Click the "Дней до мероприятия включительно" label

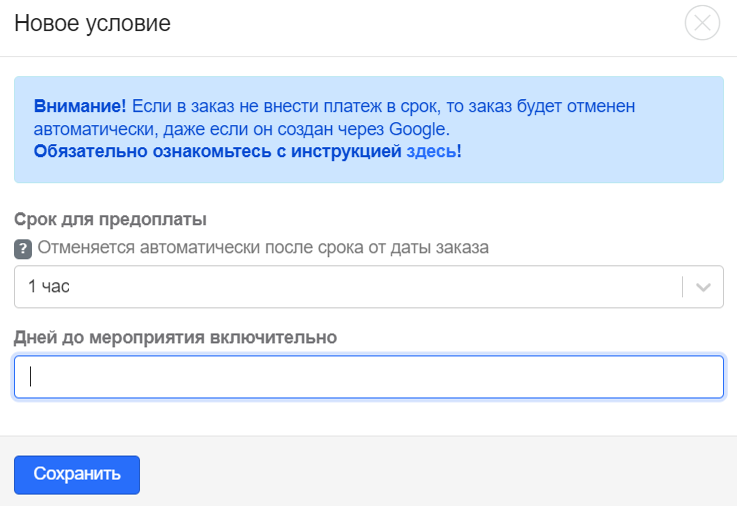(x=175, y=337)
